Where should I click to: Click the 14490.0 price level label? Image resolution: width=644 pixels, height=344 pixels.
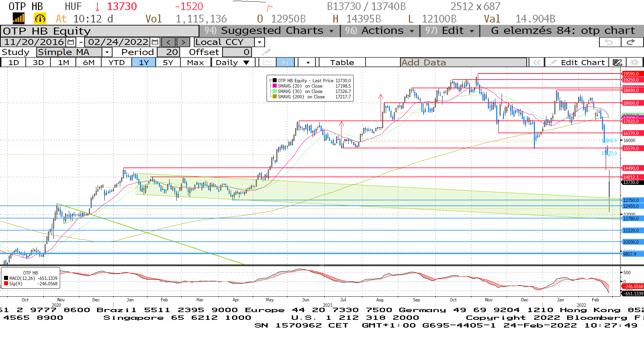pos(632,168)
